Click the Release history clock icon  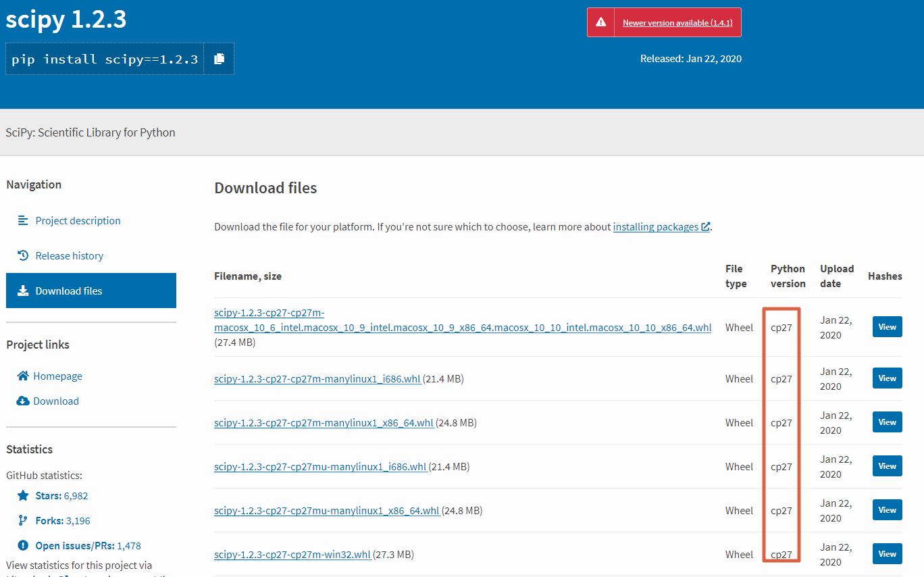tap(23, 255)
